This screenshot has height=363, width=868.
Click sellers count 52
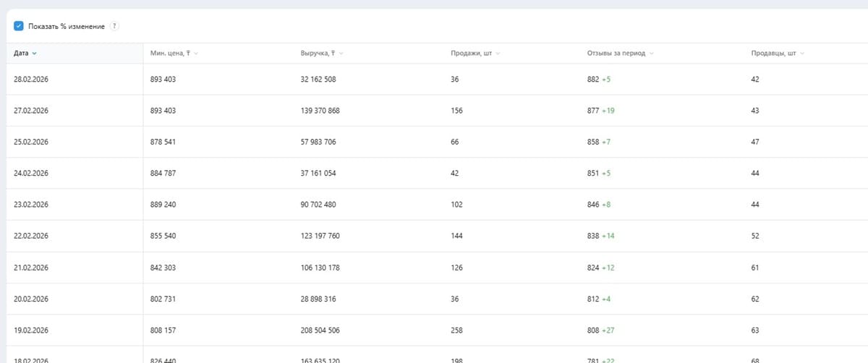[x=755, y=236]
